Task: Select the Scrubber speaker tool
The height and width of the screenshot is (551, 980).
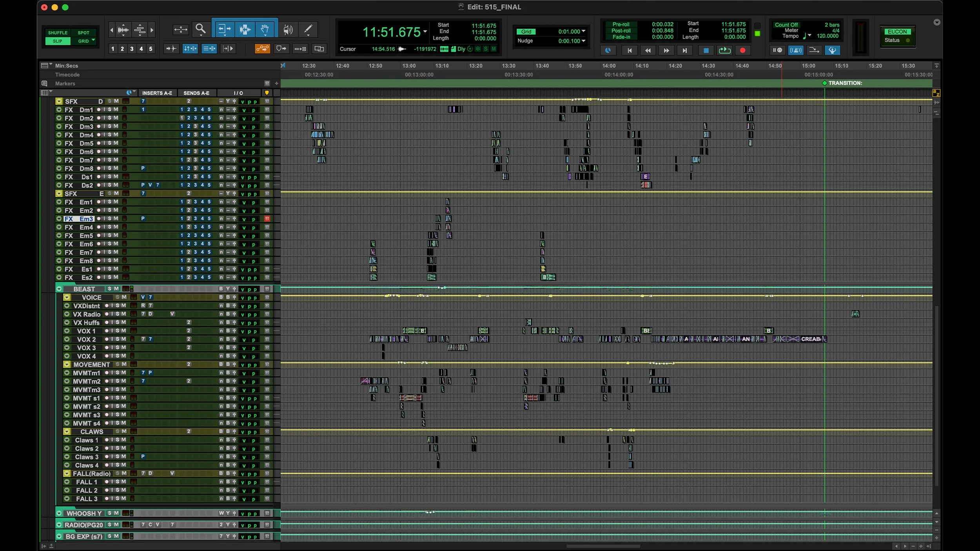Action: [288, 29]
